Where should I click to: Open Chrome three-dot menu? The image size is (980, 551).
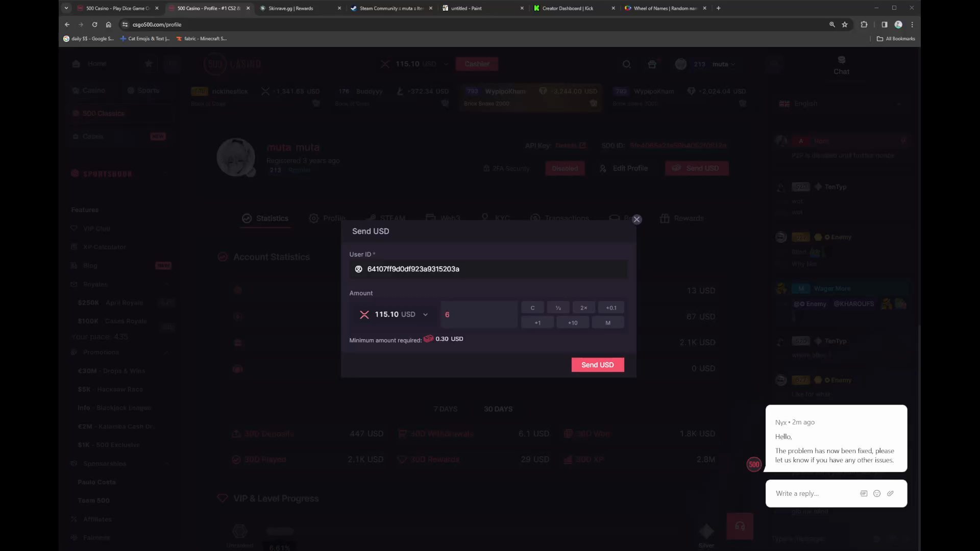pyautogui.click(x=912, y=24)
